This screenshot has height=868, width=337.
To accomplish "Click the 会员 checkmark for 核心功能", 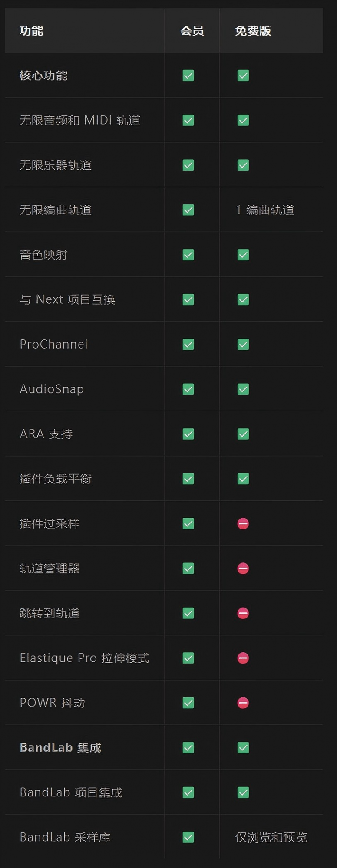I will [x=188, y=76].
